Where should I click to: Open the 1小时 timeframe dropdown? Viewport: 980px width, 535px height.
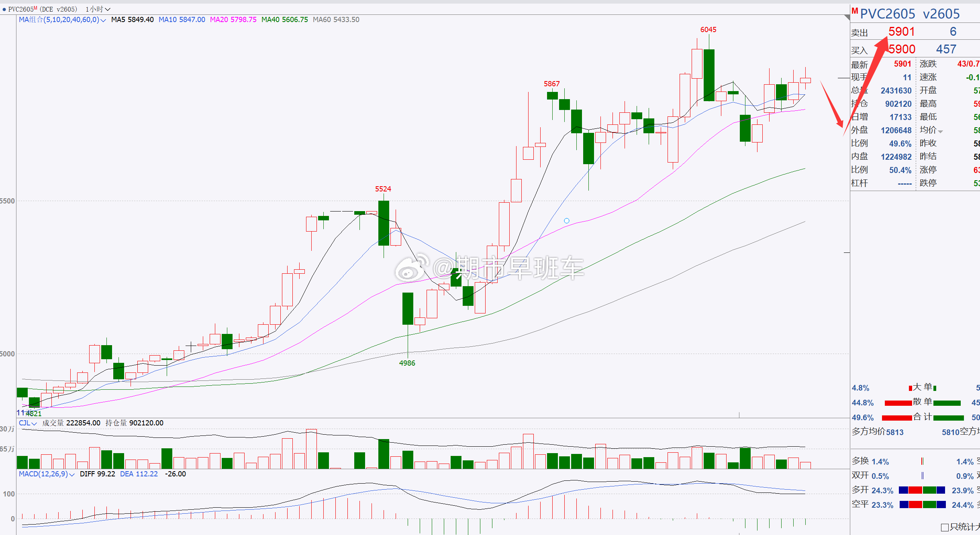coord(98,9)
